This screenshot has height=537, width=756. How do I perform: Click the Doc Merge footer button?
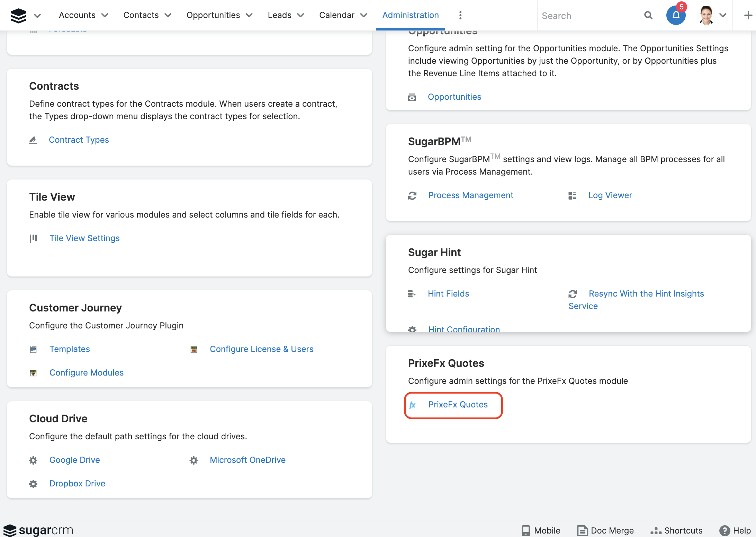pos(605,530)
